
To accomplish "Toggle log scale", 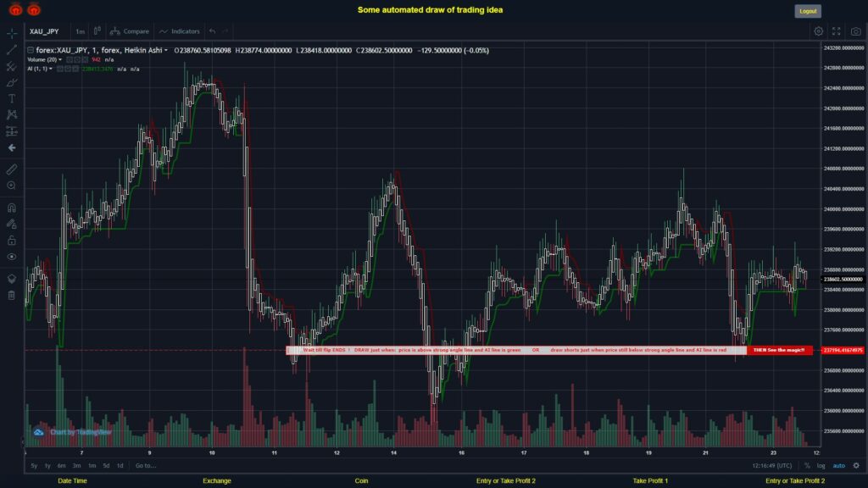I will [821, 466].
